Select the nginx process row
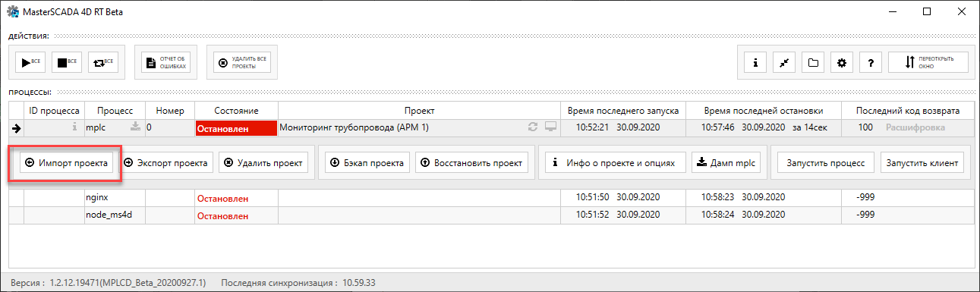 [492, 198]
